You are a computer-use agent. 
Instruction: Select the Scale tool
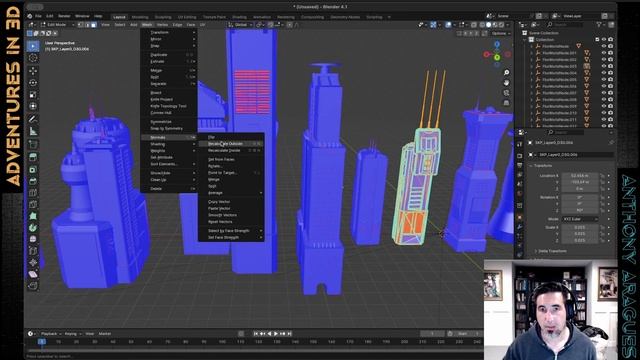[x=33, y=95]
